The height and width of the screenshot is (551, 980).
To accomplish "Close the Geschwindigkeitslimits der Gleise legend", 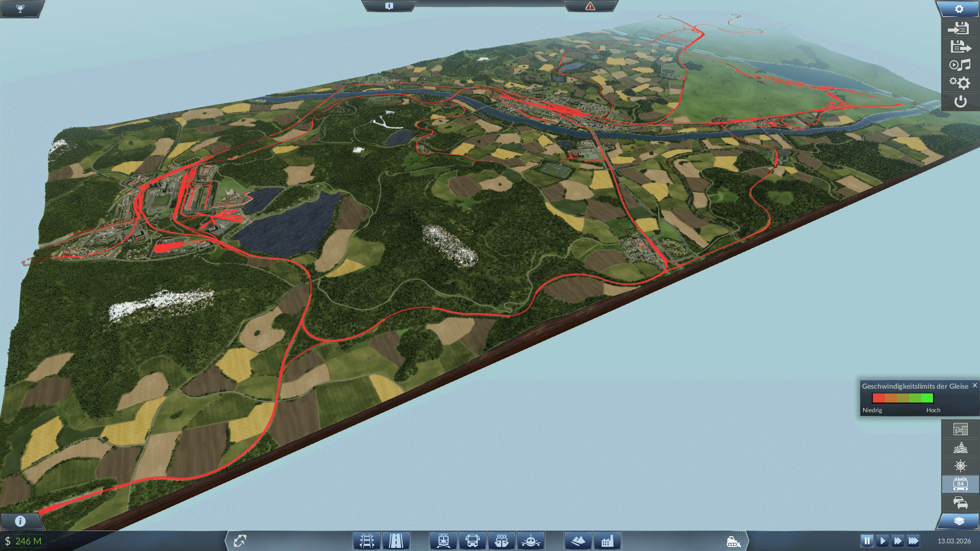I will [x=974, y=385].
